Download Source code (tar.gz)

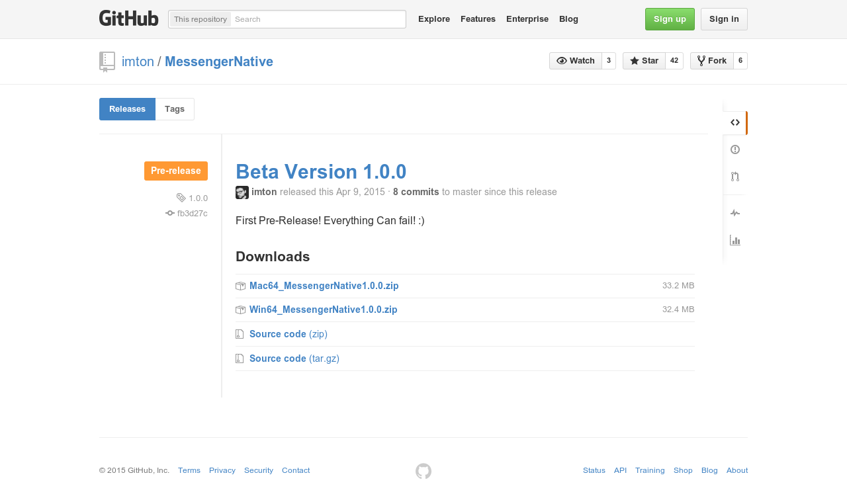click(x=294, y=358)
